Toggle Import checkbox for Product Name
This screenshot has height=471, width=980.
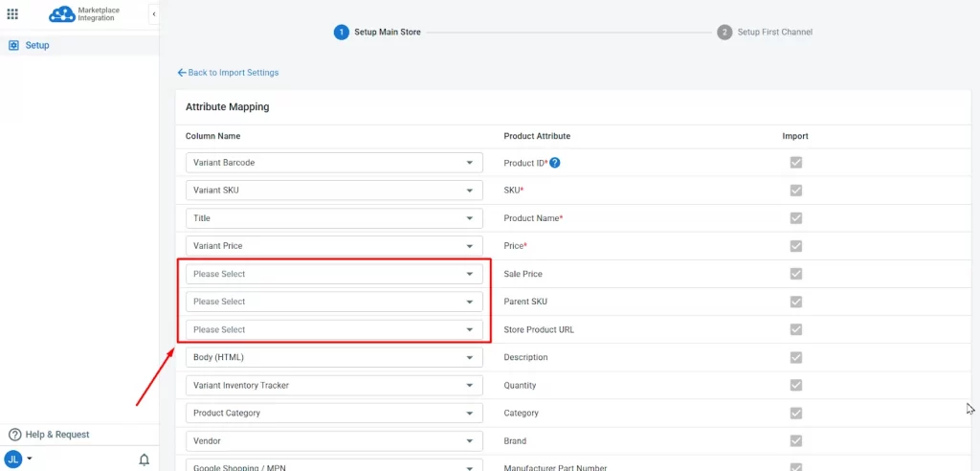pyautogui.click(x=795, y=218)
